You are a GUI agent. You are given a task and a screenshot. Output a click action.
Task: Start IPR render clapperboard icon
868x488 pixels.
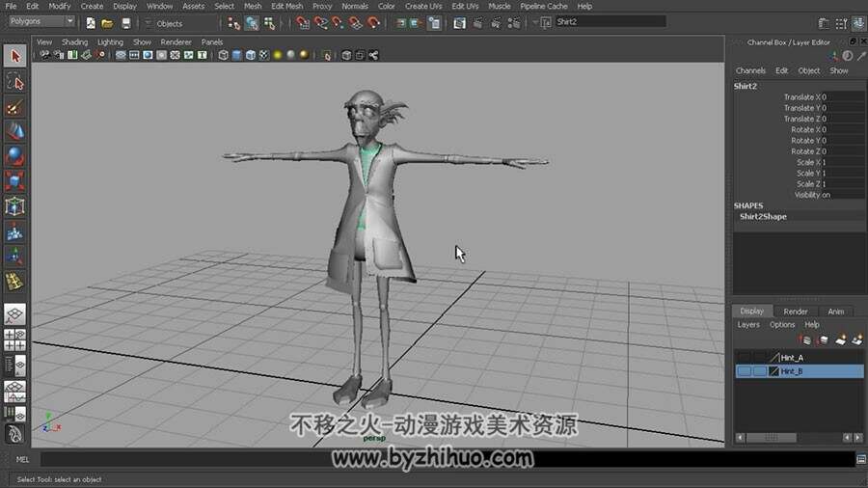pos(496,23)
